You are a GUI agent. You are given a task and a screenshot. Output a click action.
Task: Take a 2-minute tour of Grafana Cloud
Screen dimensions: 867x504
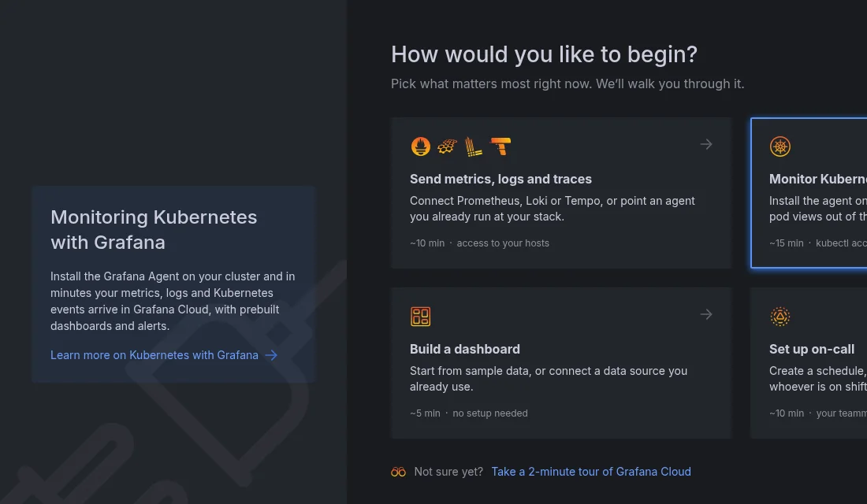[x=591, y=472]
